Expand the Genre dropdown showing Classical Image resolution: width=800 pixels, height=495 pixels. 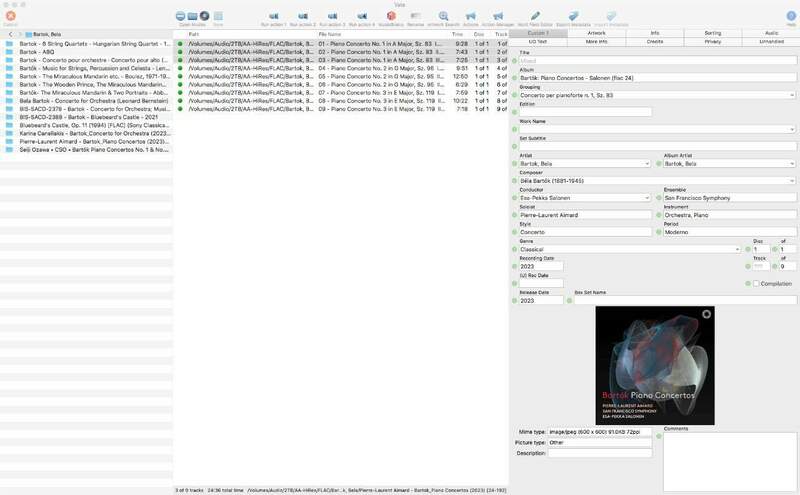(738, 248)
